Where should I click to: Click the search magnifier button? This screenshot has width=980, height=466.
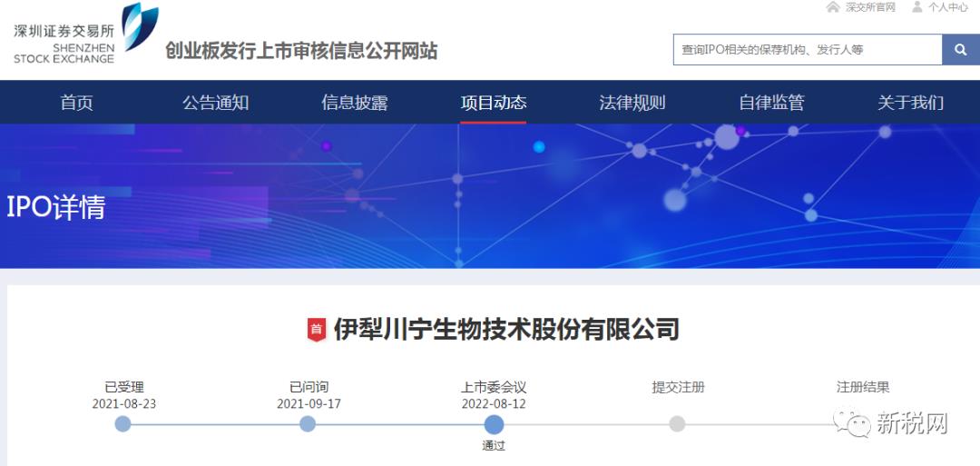961,49
